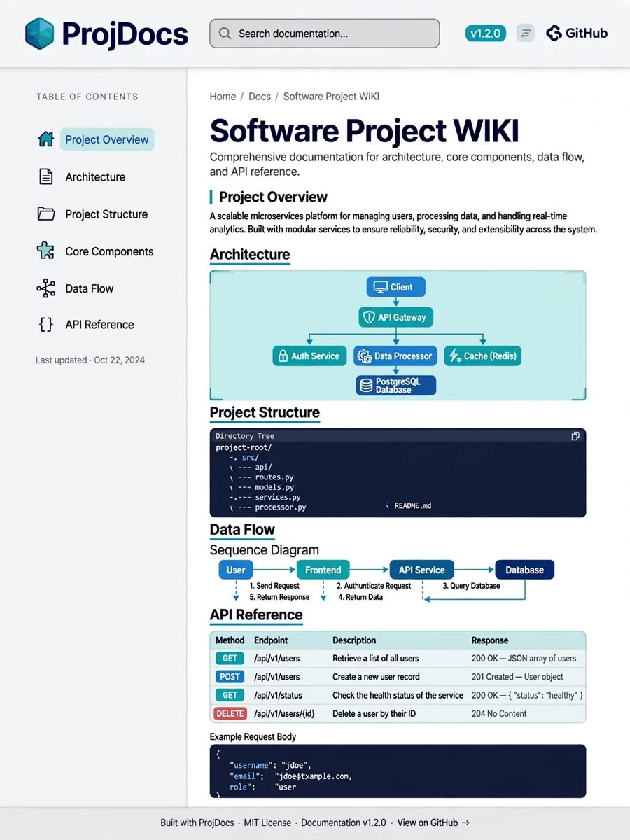Select the Auth Service diagram node

tap(309, 356)
